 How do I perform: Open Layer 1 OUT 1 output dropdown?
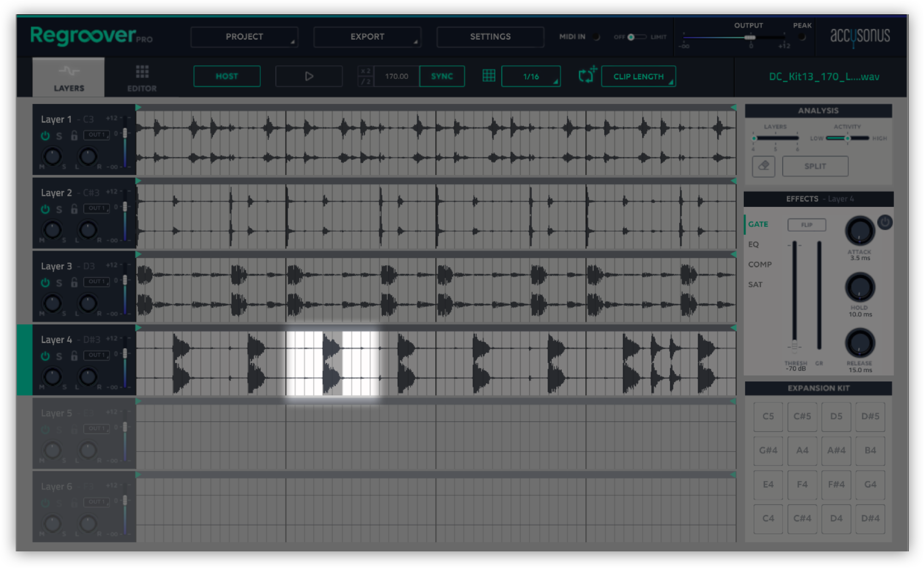97,135
